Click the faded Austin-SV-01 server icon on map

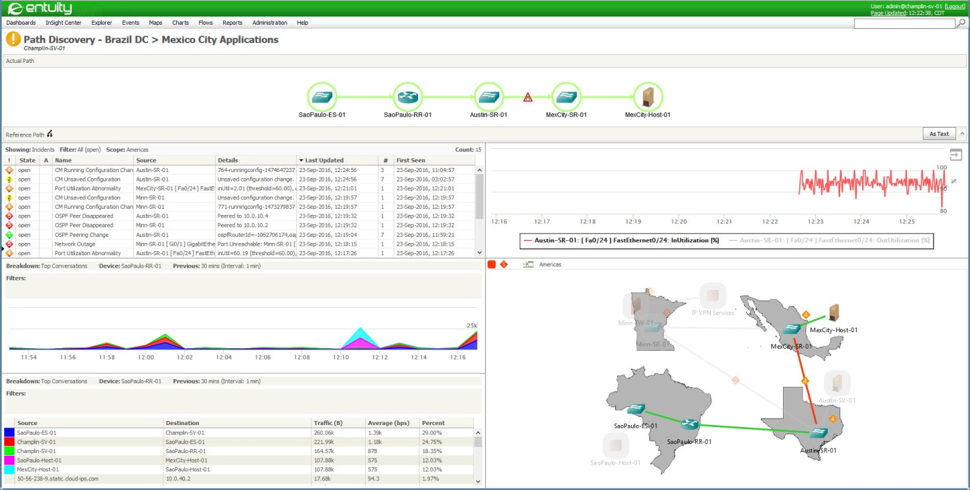836,383
